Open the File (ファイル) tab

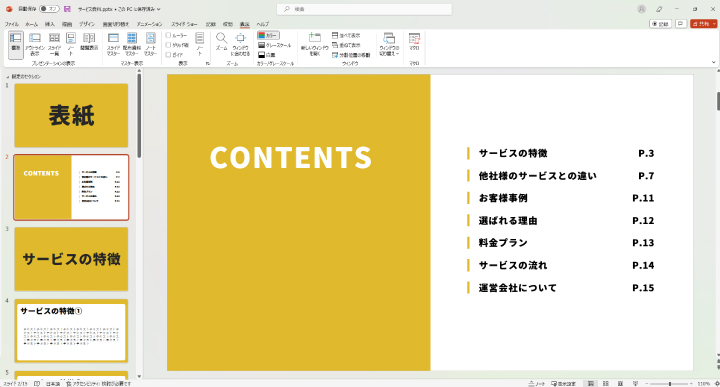point(11,24)
